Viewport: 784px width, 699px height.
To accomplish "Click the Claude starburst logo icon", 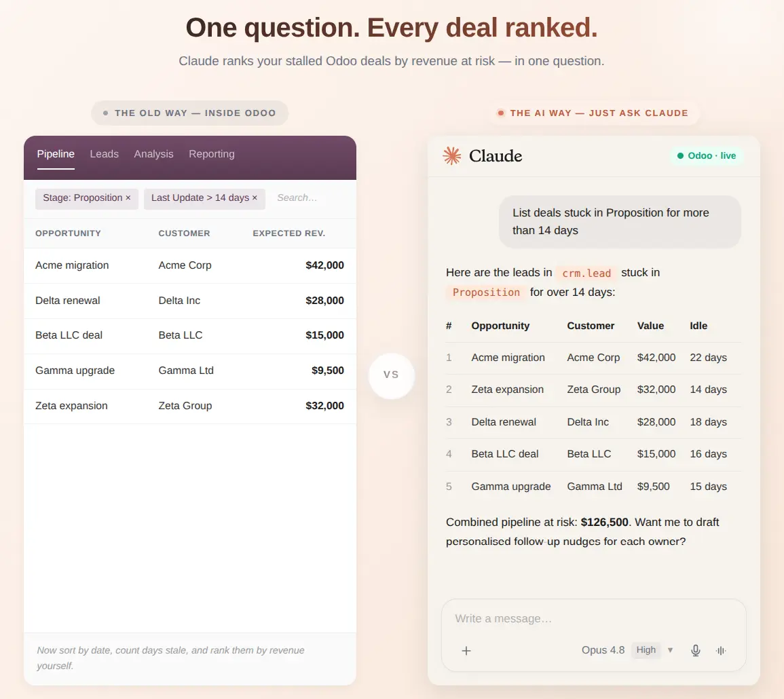I will (451, 156).
